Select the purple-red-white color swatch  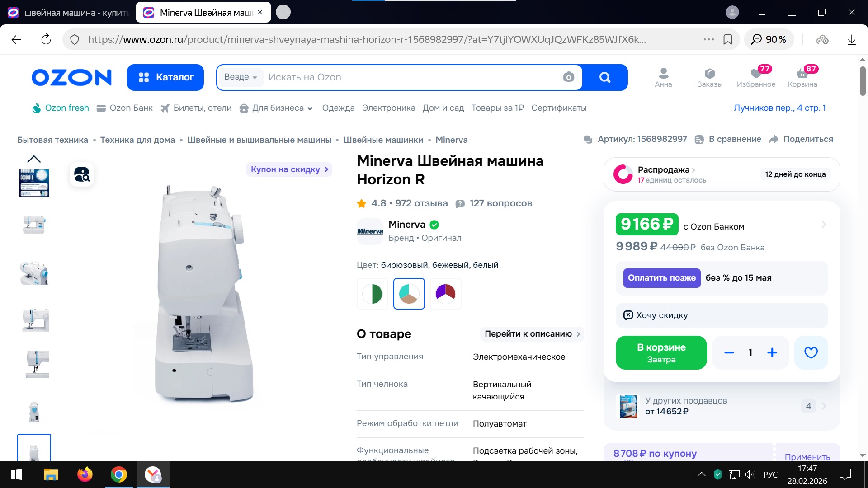click(x=445, y=294)
